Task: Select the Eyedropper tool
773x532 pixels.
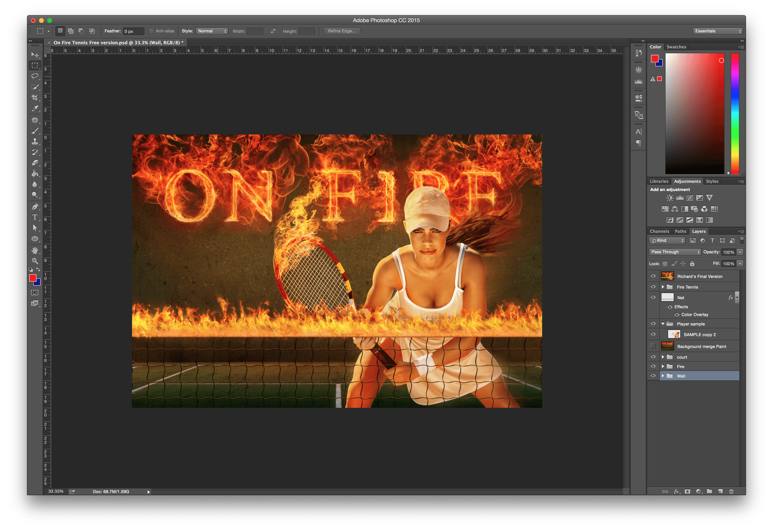Action: [x=35, y=108]
